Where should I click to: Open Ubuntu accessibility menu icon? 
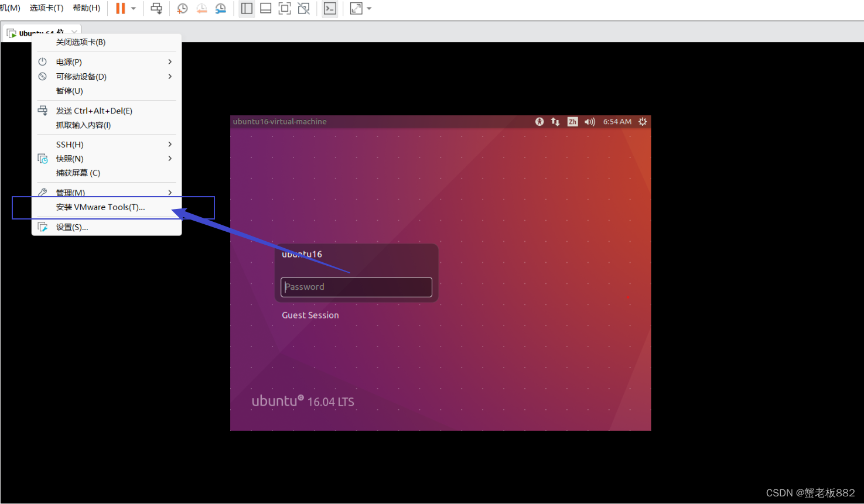[x=539, y=122]
